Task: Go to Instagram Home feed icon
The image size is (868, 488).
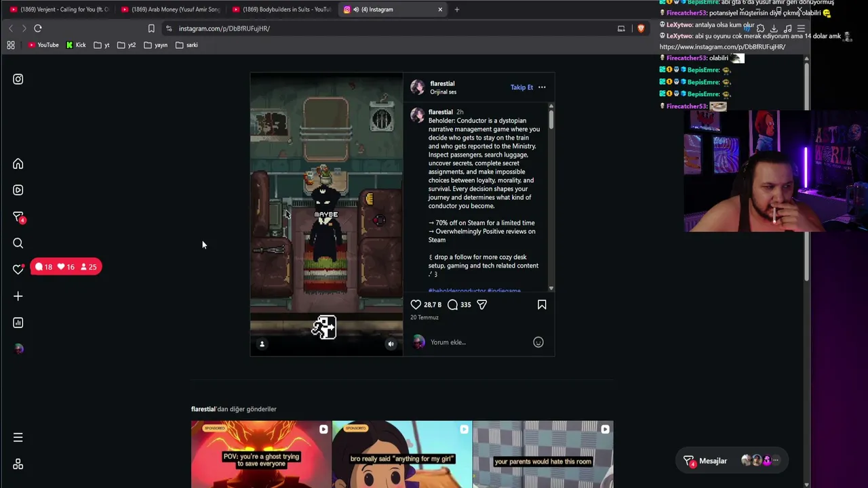Action: click(x=18, y=164)
